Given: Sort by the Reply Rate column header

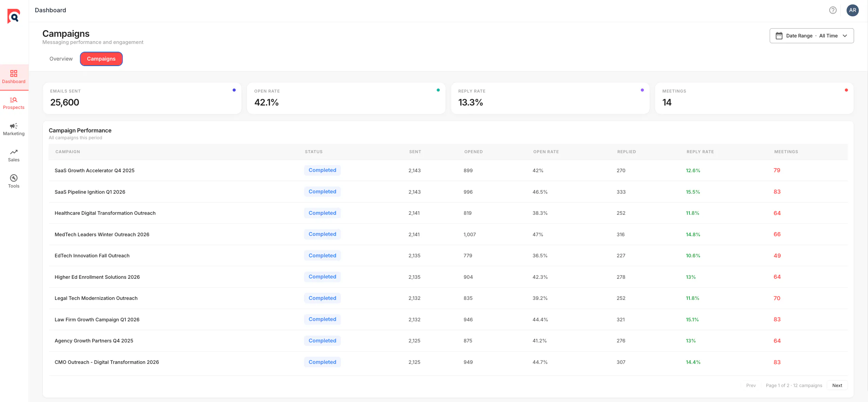Looking at the screenshot, I should point(700,152).
